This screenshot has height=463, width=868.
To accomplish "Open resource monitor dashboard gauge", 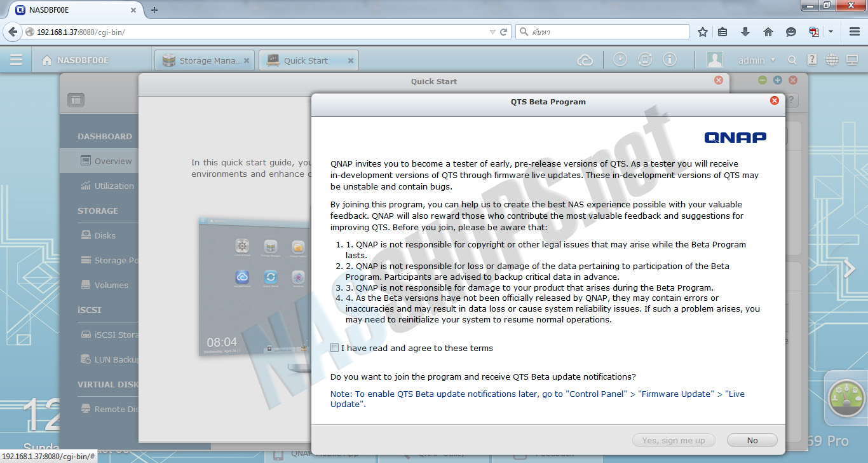I will click(846, 397).
